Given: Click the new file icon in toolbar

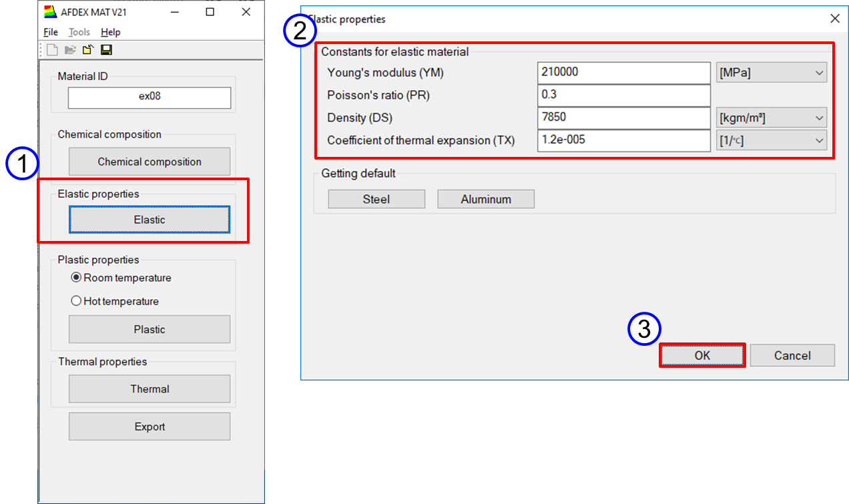Looking at the screenshot, I should pyautogui.click(x=53, y=50).
